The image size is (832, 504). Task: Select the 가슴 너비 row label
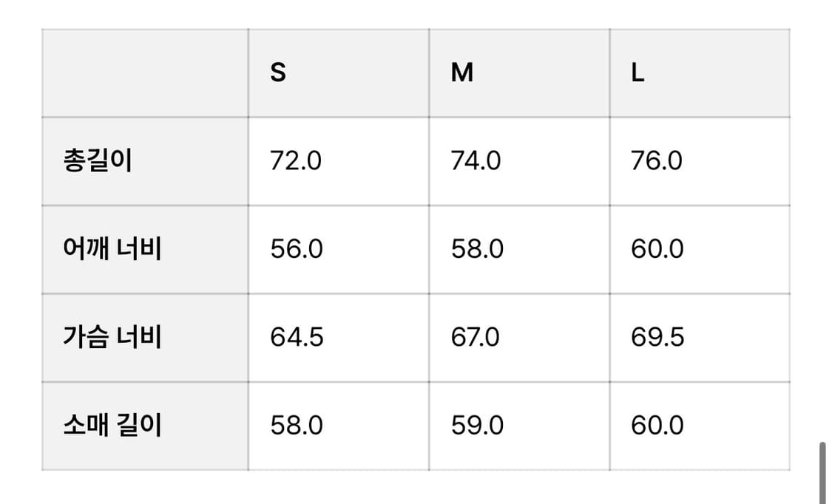(x=112, y=337)
